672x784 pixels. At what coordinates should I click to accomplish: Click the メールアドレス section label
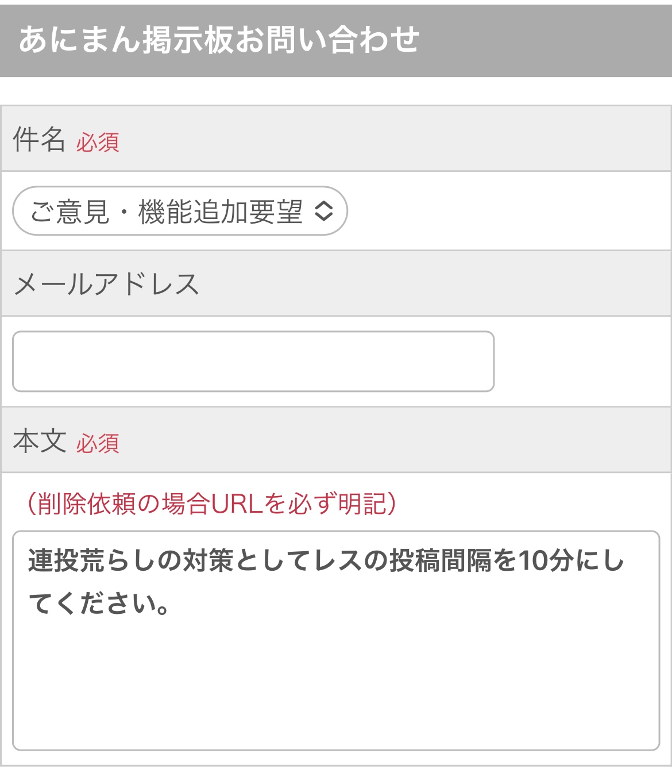(106, 285)
